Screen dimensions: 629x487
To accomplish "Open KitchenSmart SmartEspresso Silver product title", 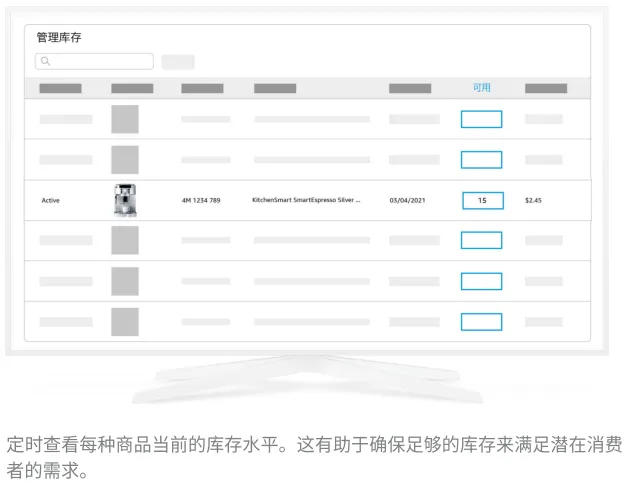I will [306, 200].
